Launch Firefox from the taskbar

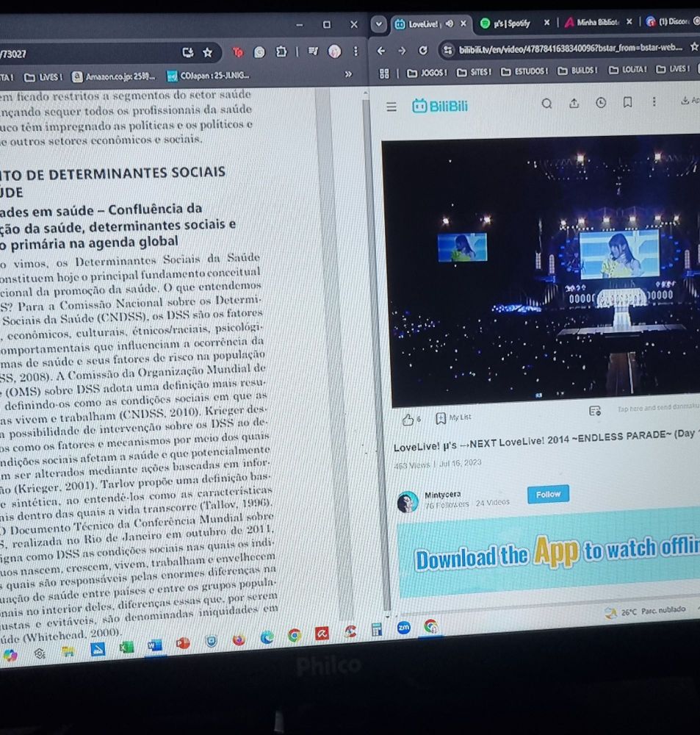[239, 639]
